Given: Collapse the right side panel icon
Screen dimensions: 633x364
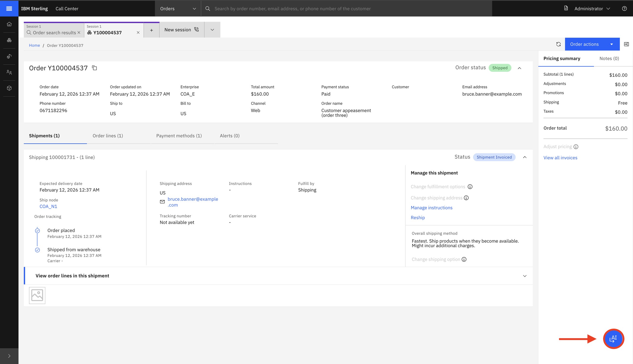Looking at the screenshot, I should (626, 44).
